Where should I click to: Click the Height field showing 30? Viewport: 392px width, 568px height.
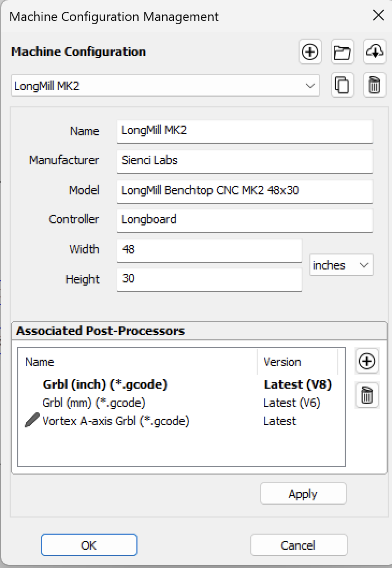209,279
